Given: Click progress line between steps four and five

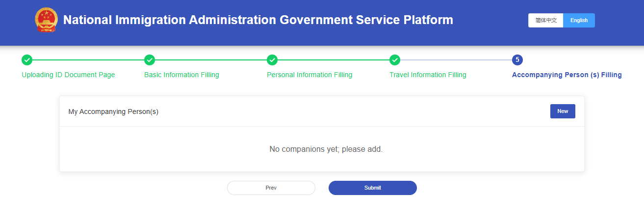Looking at the screenshot, I should [x=456, y=60].
